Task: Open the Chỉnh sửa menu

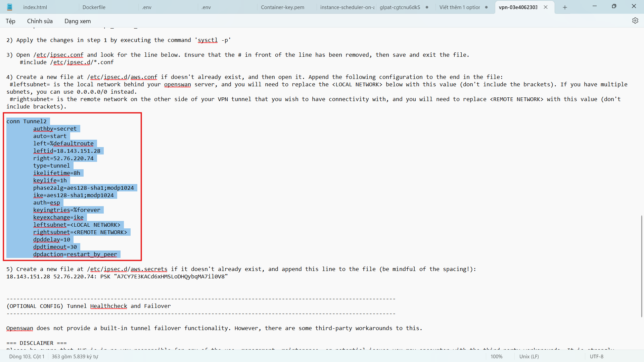Action: click(x=40, y=21)
